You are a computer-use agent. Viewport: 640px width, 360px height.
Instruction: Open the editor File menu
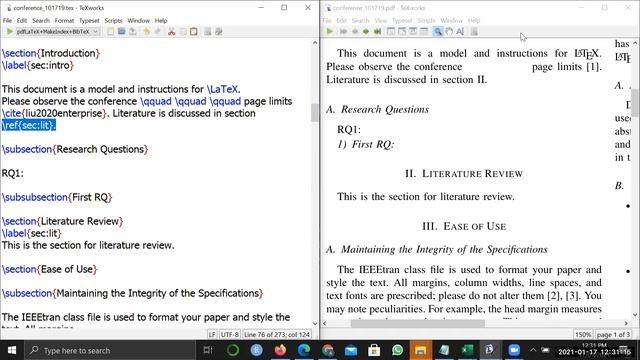7,20
